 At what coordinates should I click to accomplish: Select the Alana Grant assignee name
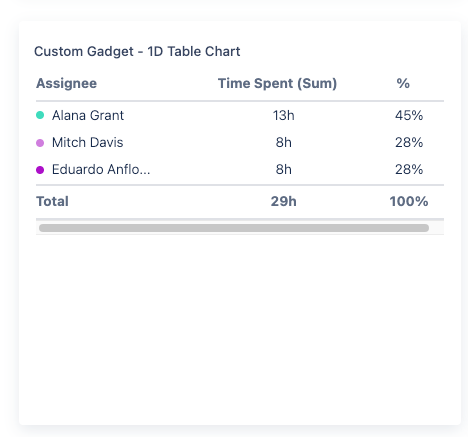88,115
